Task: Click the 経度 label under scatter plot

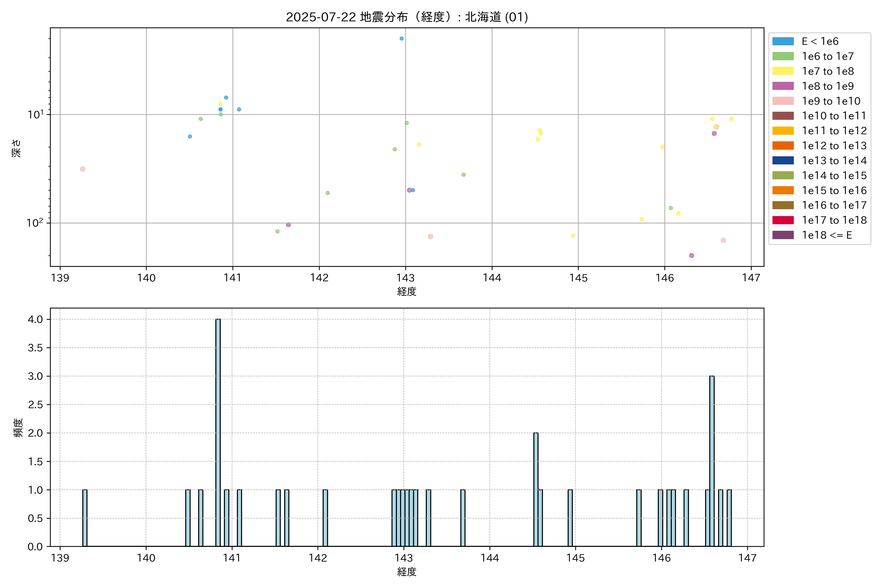Action: click(407, 291)
